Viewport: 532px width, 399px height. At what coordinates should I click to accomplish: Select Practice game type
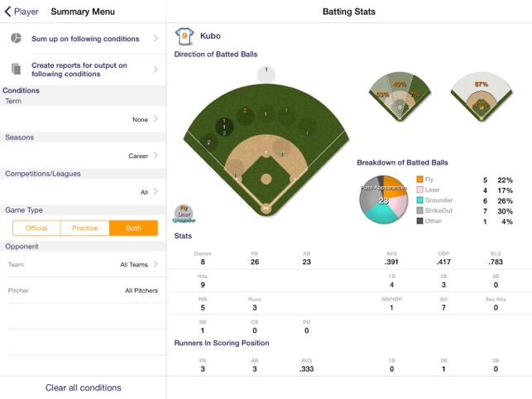(x=85, y=228)
